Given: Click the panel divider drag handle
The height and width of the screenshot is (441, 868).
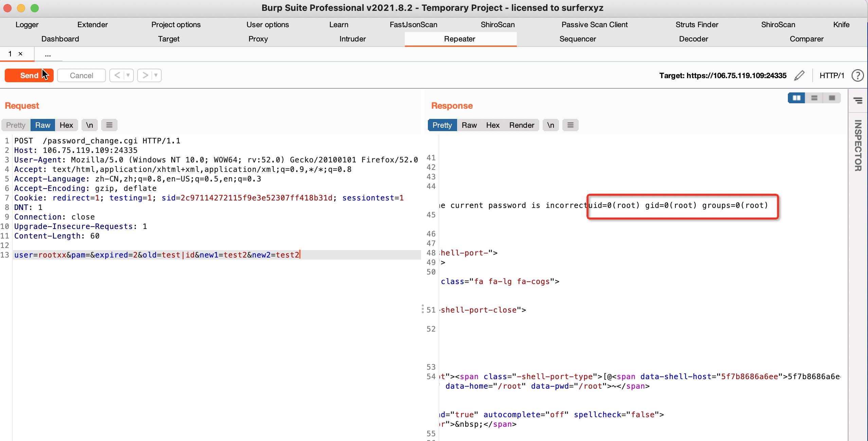Looking at the screenshot, I should [x=422, y=309].
